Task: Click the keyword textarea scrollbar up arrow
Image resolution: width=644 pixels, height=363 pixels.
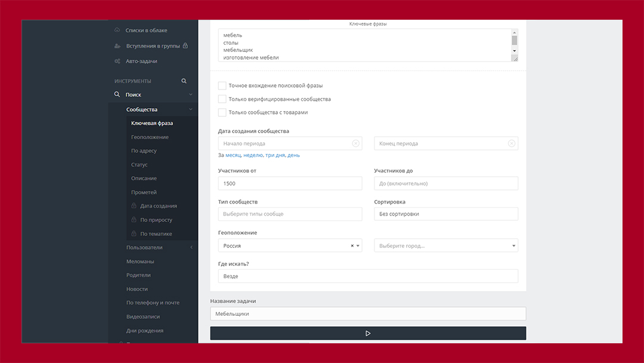Action: 514,32
